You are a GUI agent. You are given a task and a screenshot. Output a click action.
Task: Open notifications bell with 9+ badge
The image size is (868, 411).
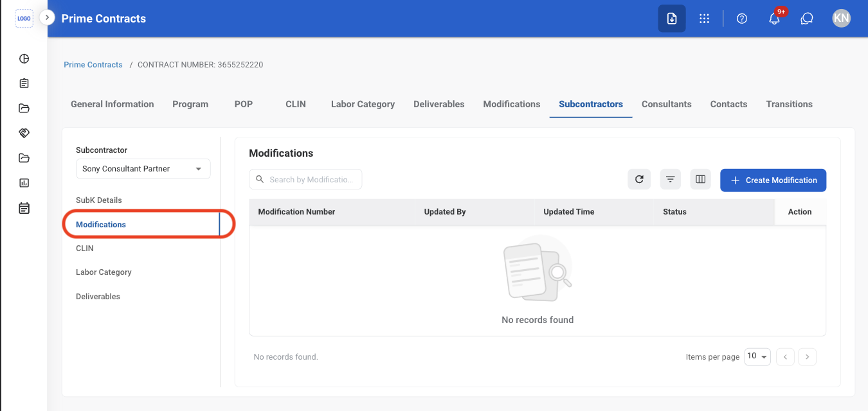coord(775,19)
